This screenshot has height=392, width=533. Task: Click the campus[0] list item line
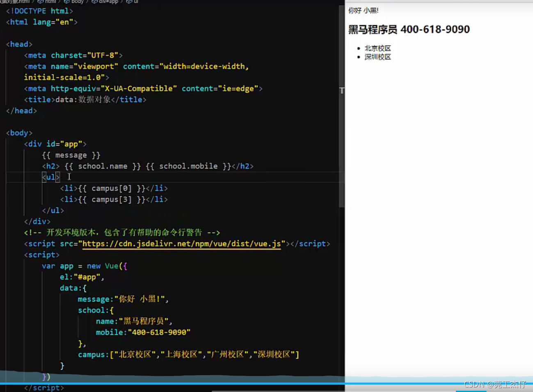point(114,188)
